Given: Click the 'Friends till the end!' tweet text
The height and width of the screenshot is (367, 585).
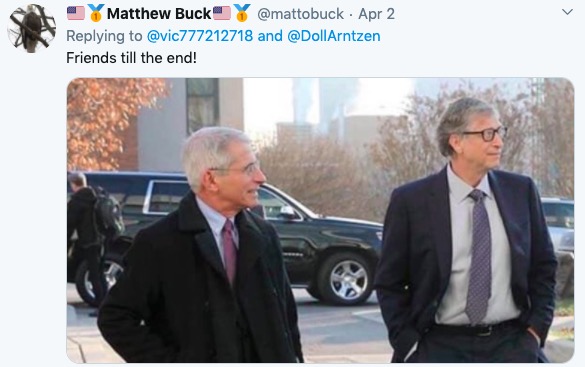Looking at the screenshot, I should coord(131,58).
